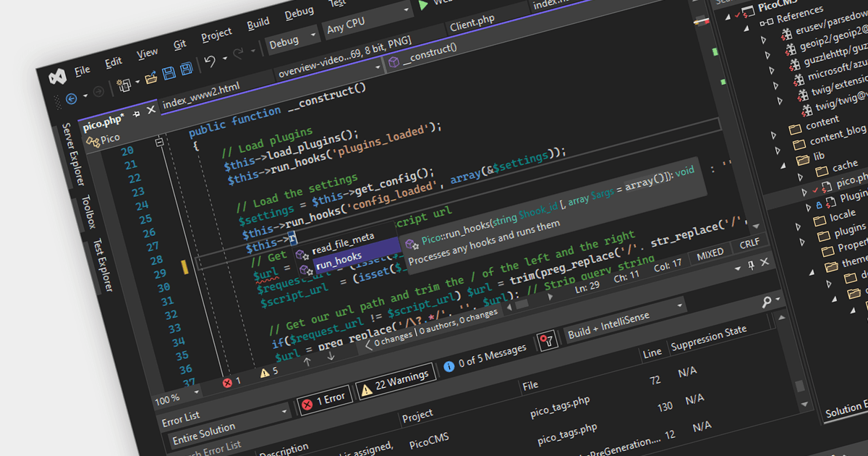Image resolution: width=868 pixels, height=456 pixels.
Task: Toggle the 22 Warnings filter button
Action: coord(396,381)
